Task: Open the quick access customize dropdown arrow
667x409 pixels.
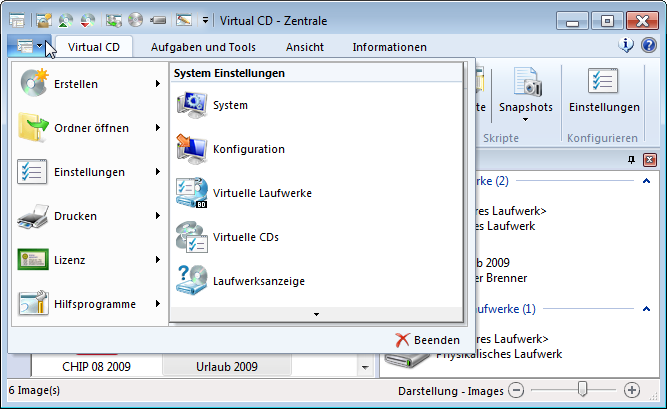Action: pyautogui.click(x=205, y=20)
